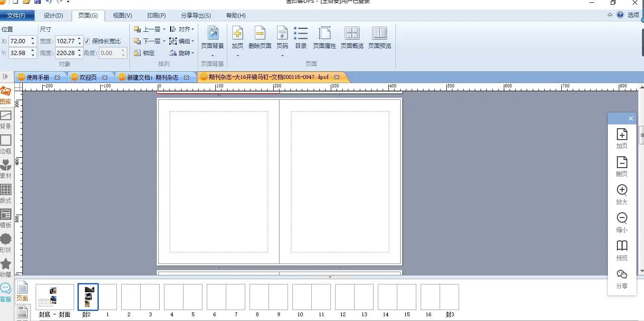
Task: Open the 形状 shapes panel
Action: point(5,244)
